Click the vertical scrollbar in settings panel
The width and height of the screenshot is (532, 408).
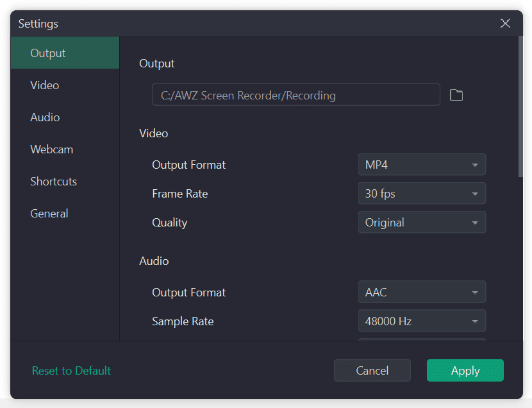pyautogui.click(x=520, y=106)
